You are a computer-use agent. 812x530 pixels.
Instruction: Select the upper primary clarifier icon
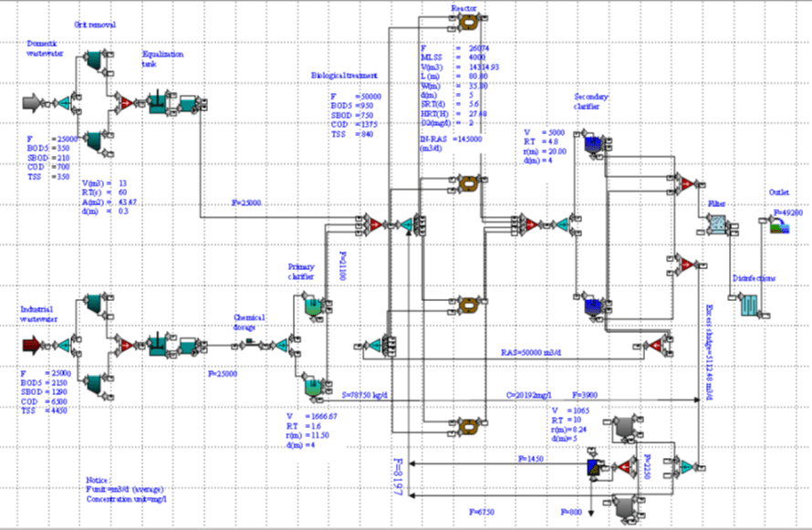[313, 307]
